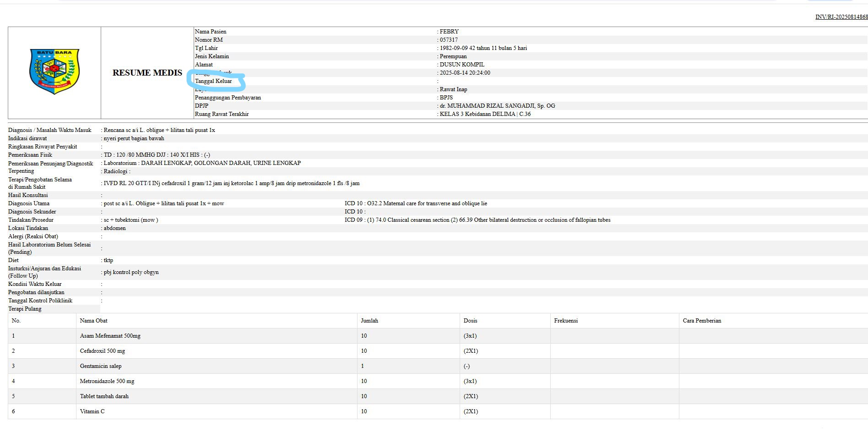The height and width of the screenshot is (438, 868).
Task: Click the 'Tanggal Keluar' label
Action: pyautogui.click(x=213, y=81)
